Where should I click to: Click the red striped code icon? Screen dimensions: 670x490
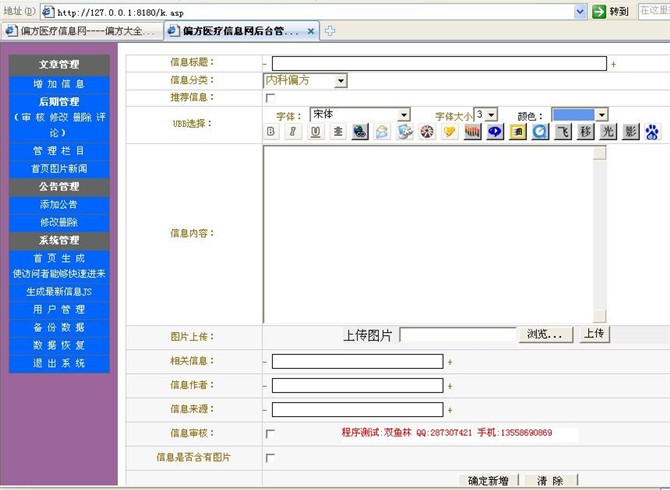point(472,132)
